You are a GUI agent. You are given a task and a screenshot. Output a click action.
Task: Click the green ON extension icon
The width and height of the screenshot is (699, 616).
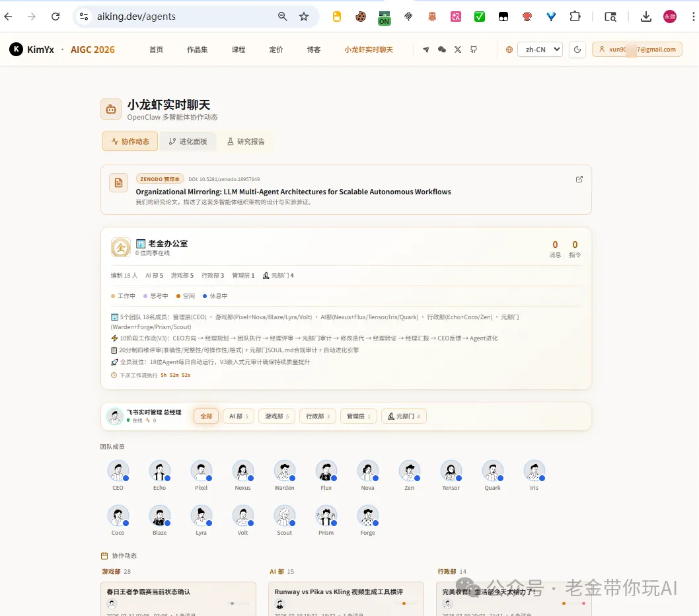[385, 17]
